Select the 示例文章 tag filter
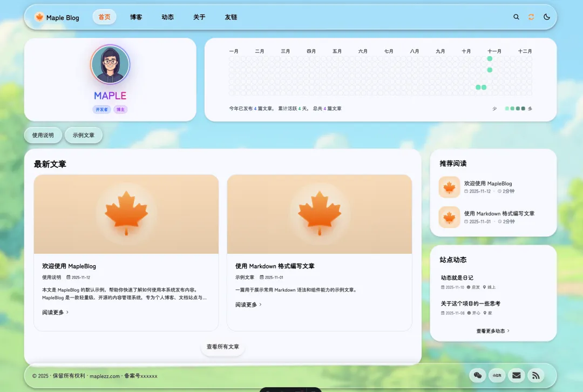 tap(84, 135)
